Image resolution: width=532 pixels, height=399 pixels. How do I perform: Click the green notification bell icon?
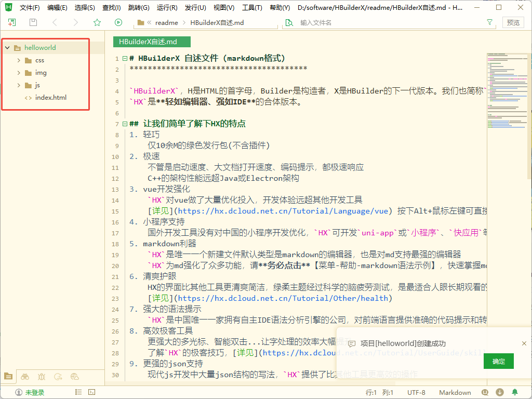point(515,392)
